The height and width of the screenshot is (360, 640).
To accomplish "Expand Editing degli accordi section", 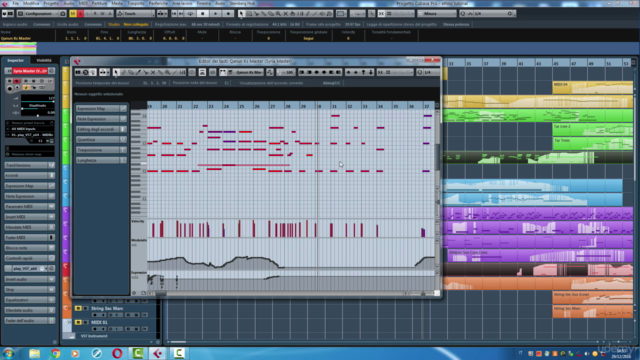I will (x=101, y=129).
